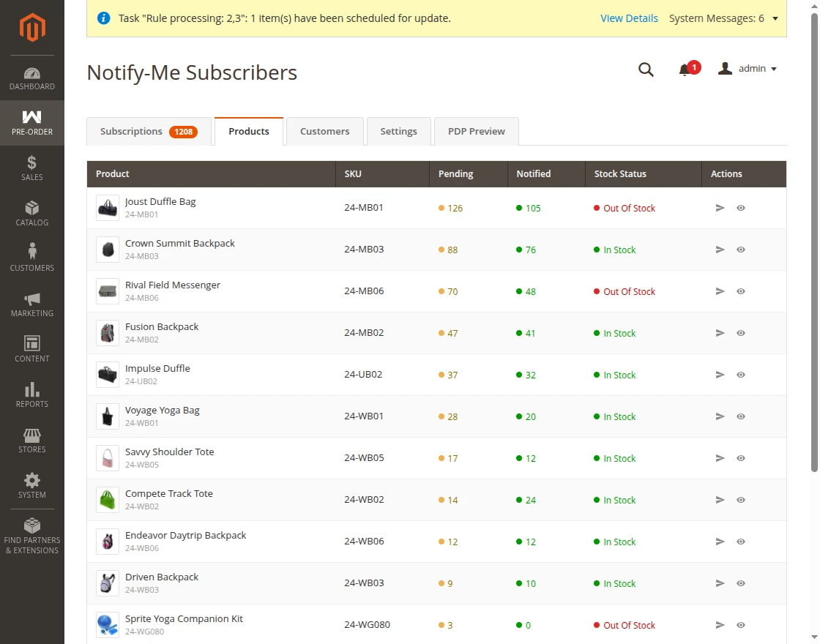Send notification for Voyage Yoga Bag
The image size is (820, 644).
tap(720, 416)
